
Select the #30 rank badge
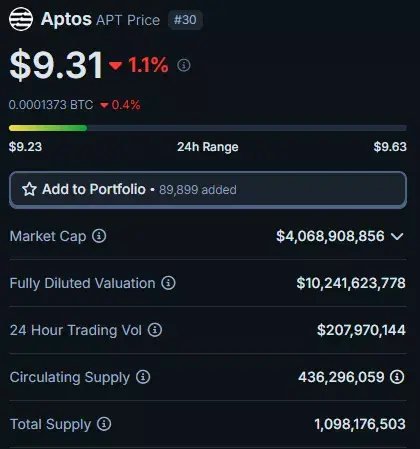pos(185,20)
